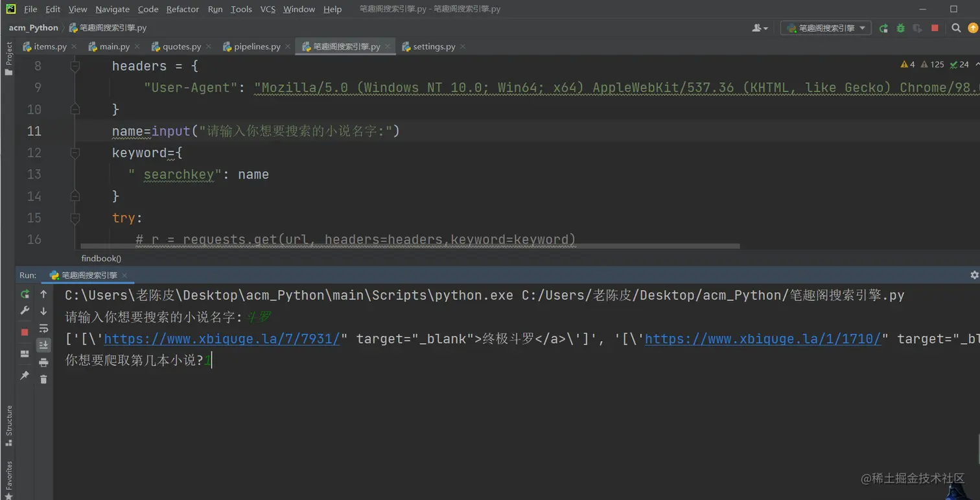The image size is (980, 500).
Task: Open the Help menu
Action: 332,9
